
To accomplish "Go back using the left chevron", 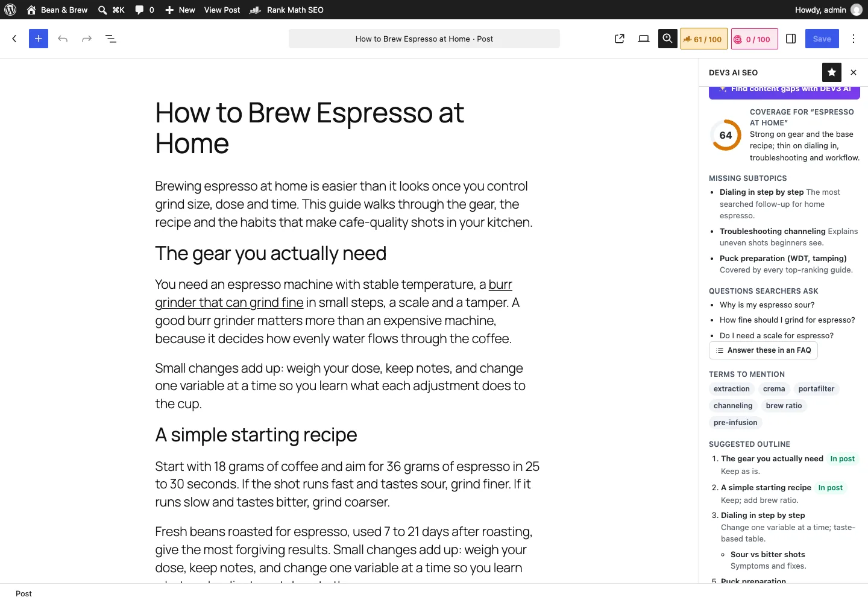I will coord(14,39).
